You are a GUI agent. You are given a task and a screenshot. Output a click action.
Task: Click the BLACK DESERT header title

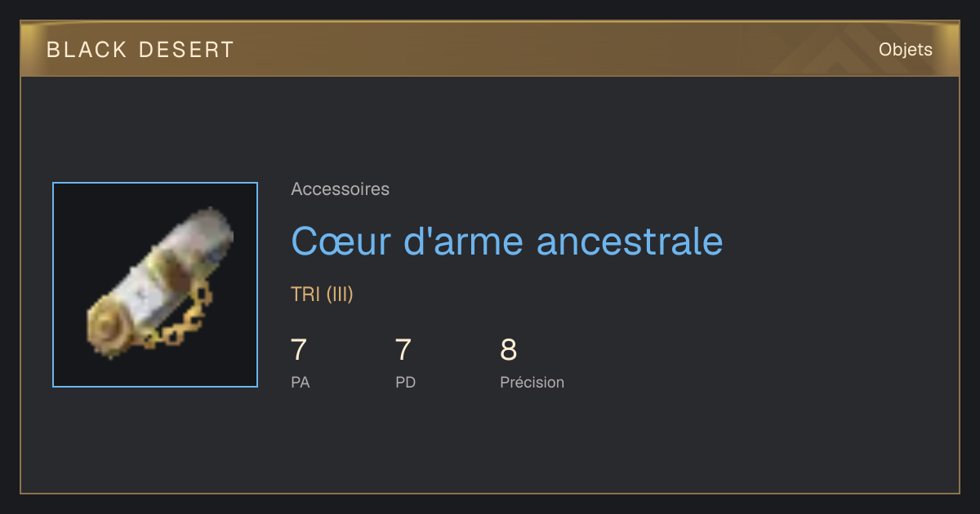coord(140,50)
